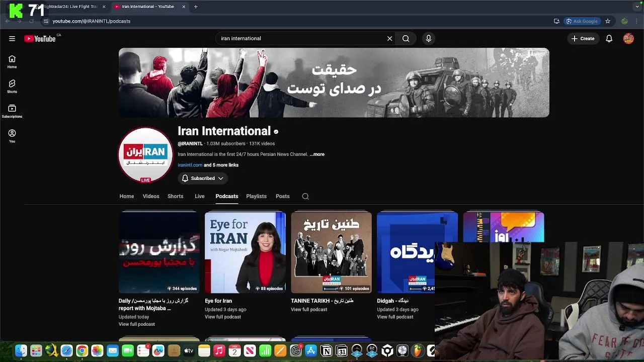Open System Settings from the dock
The height and width of the screenshot is (362, 644).
click(296, 351)
